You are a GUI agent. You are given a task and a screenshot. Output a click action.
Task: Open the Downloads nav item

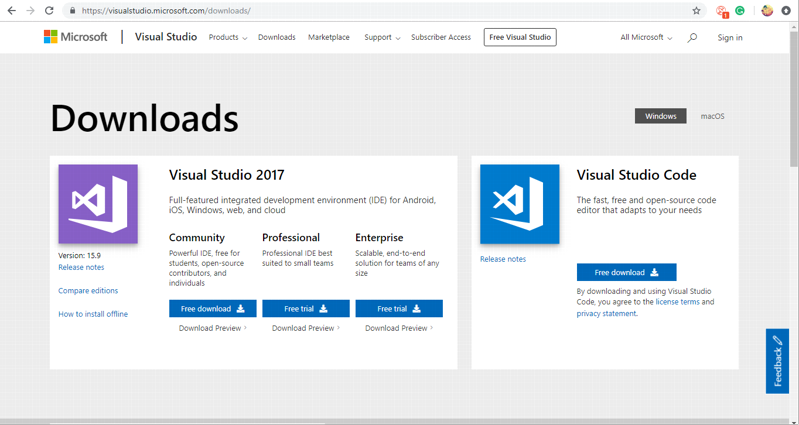[277, 37]
